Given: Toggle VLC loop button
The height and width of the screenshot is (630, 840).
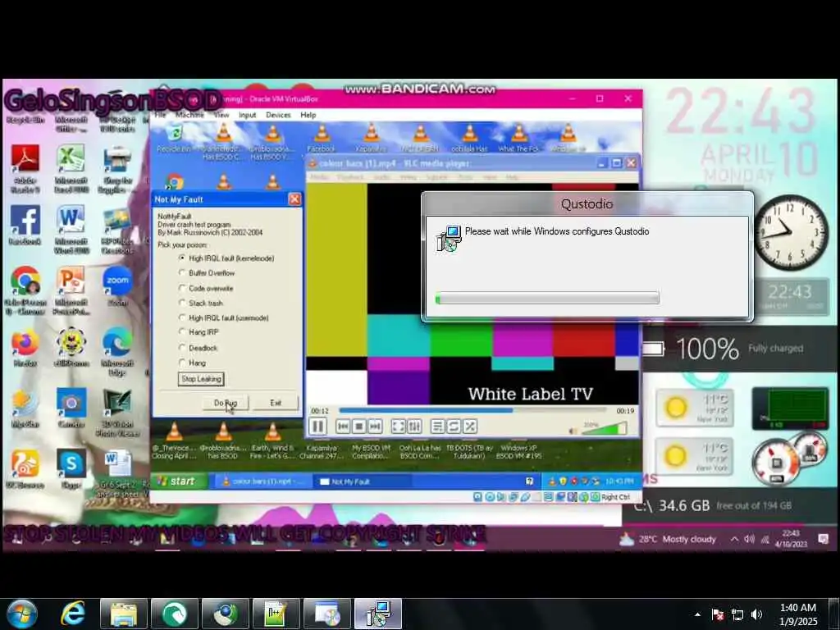Looking at the screenshot, I should (454, 427).
